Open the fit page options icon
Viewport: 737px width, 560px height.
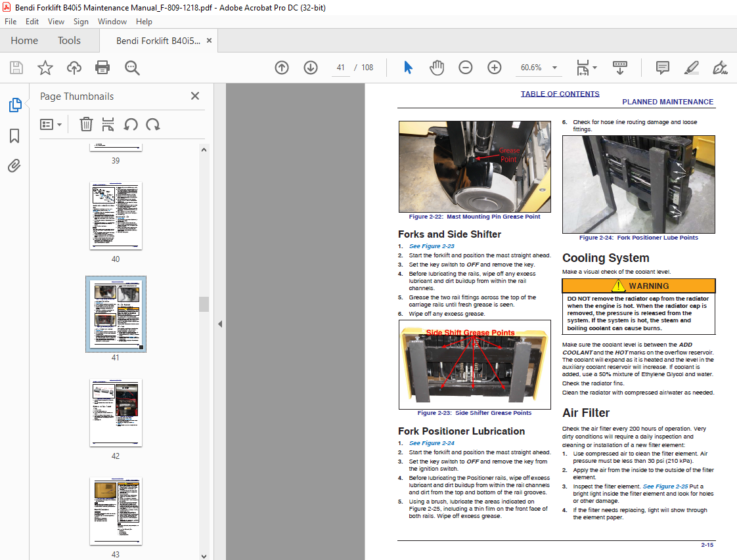point(586,68)
